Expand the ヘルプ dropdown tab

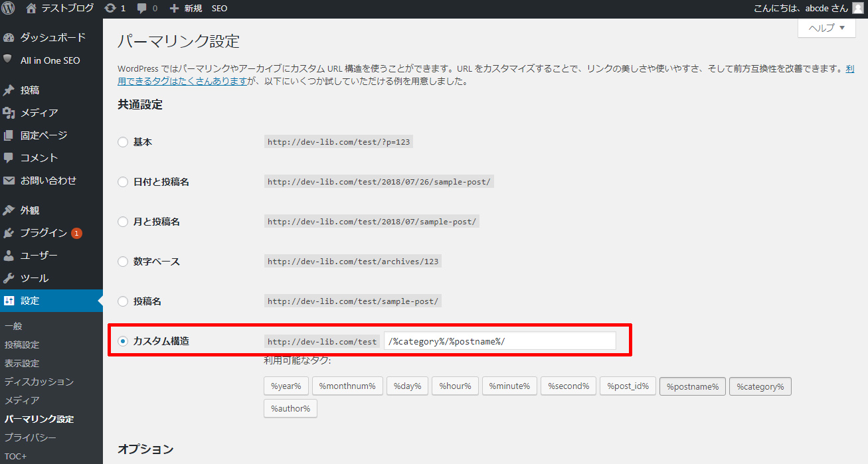(826, 28)
